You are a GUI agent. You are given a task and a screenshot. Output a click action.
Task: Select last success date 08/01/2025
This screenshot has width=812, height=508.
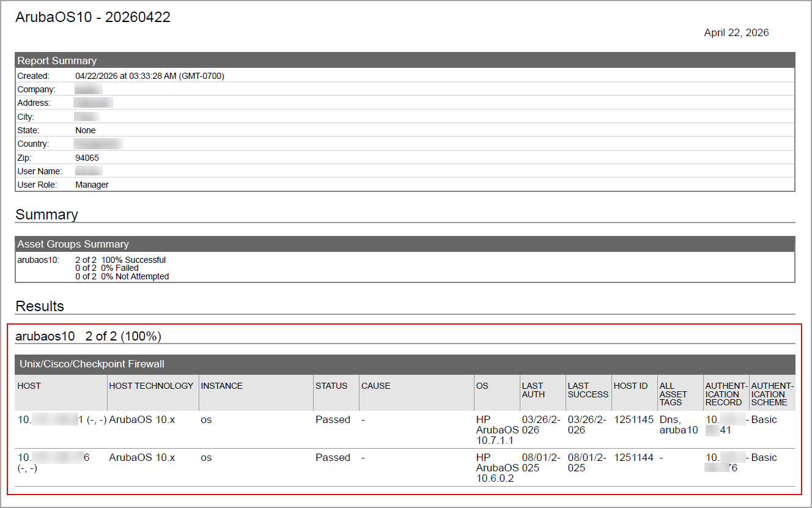click(587, 463)
